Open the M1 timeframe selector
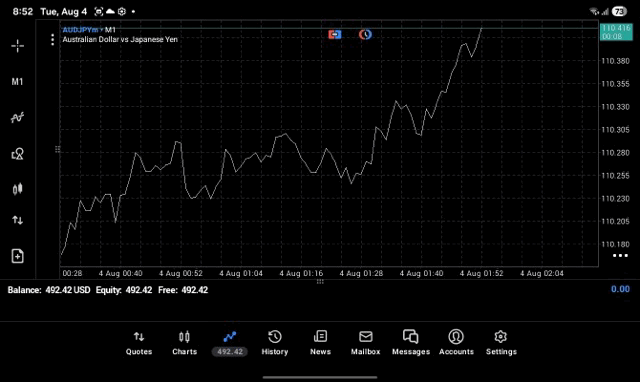Screen dimensions: 640x382 [x=17, y=82]
